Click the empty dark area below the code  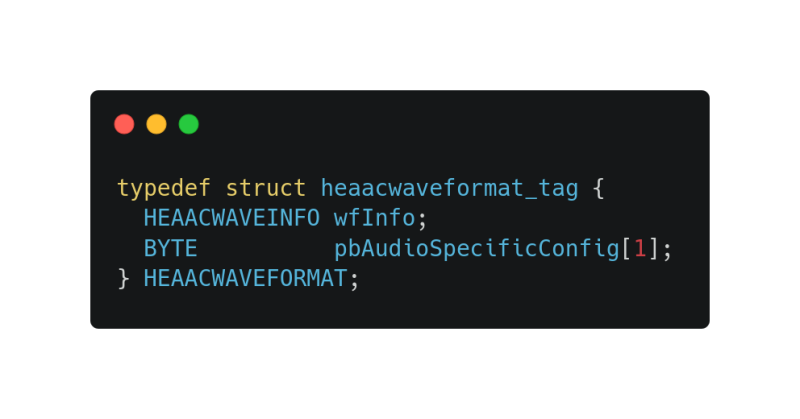pyautogui.click(x=399, y=310)
